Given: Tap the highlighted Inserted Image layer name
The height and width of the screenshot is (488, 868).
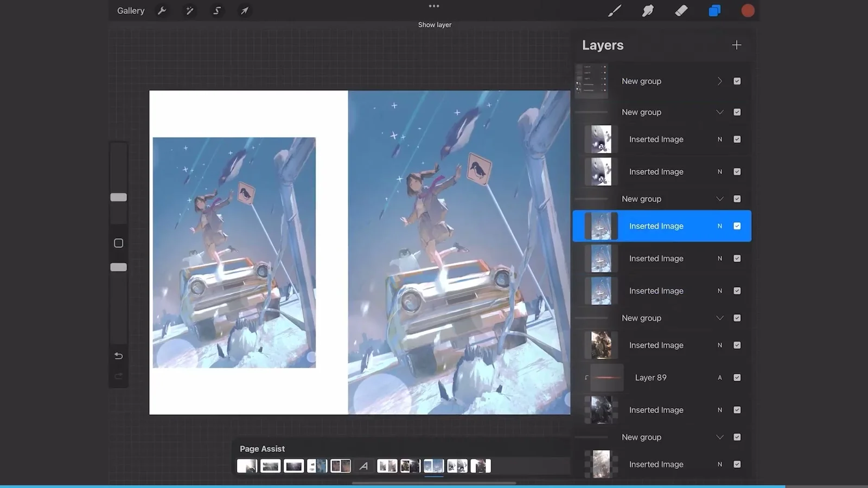Looking at the screenshot, I should pyautogui.click(x=656, y=226).
